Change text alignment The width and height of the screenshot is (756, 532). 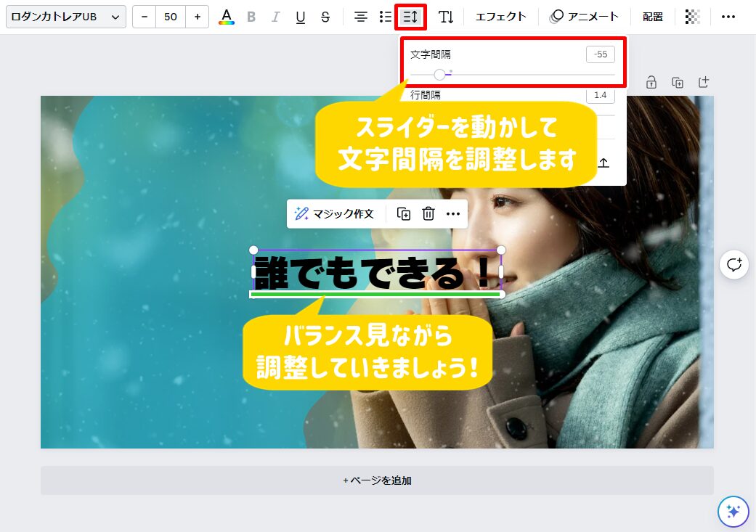coord(361,17)
